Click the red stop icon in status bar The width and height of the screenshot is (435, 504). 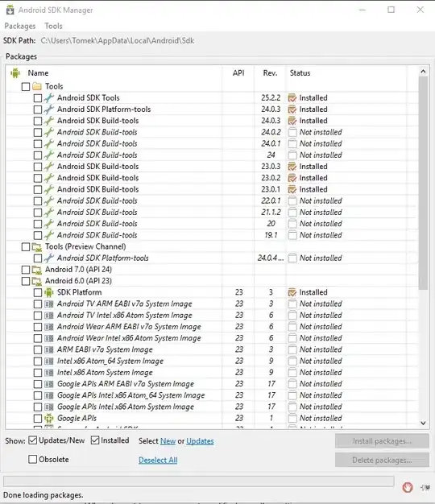pos(408,487)
